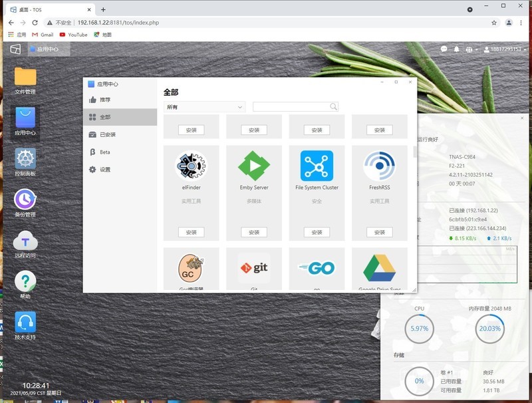
Task: Go to 设置 in App Center sidebar
Action: (120, 170)
